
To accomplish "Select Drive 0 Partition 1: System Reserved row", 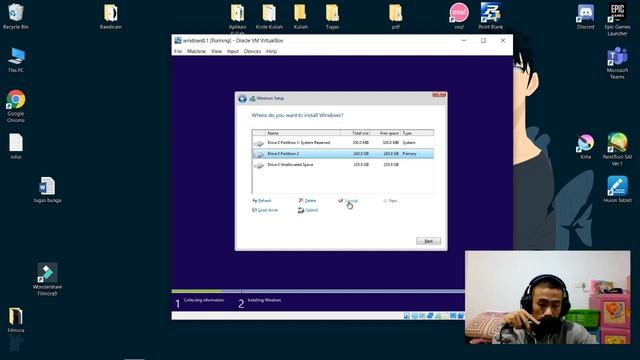I will click(x=343, y=143).
